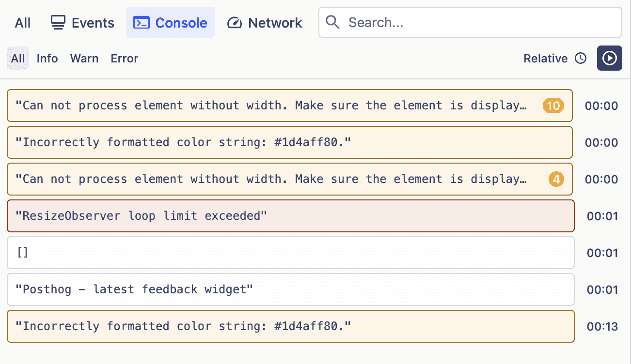Image resolution: width=631 pixels, height=364 pixels.
Task: Select the All log level filter
Action: pos(18,59)
